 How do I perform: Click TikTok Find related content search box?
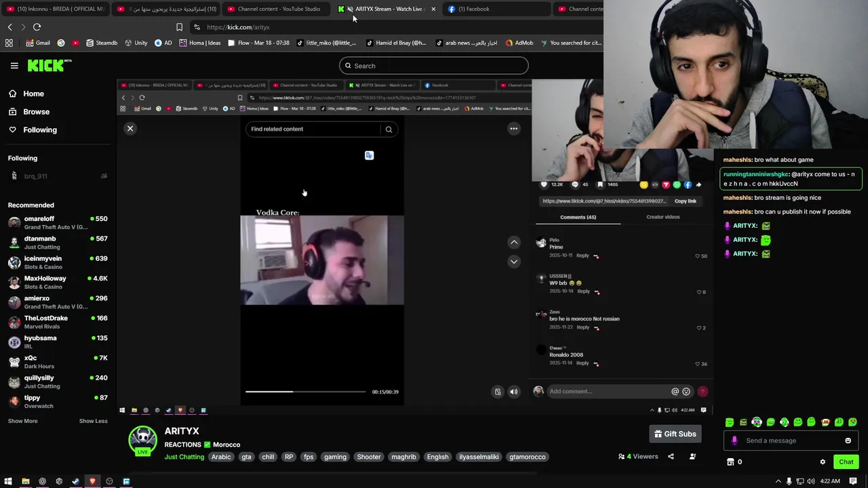pos(314,129)
